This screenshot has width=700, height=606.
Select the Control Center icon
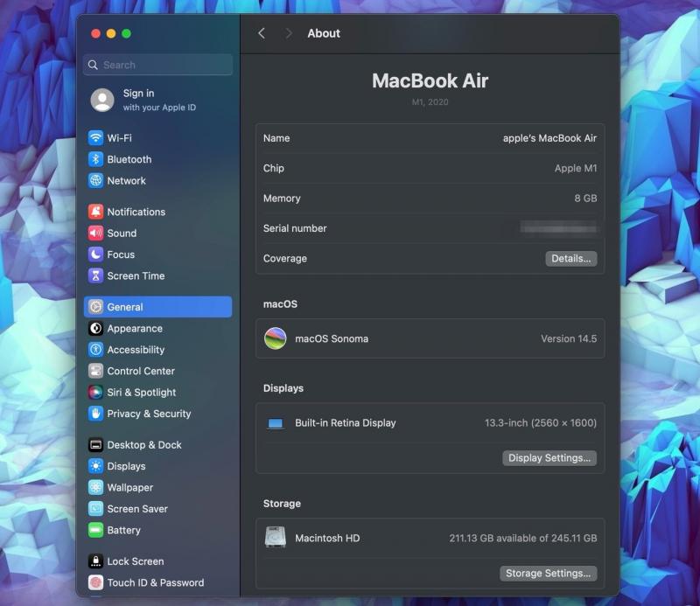click(95, 371)
